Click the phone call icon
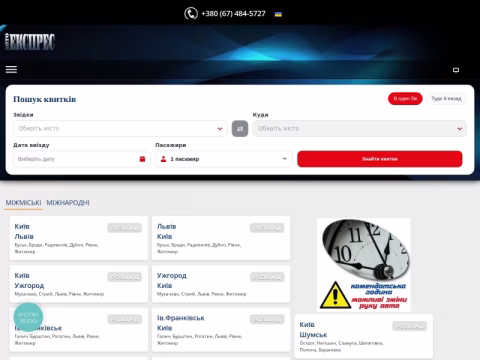Screen dimensions: 480x360 coord(191,14)
